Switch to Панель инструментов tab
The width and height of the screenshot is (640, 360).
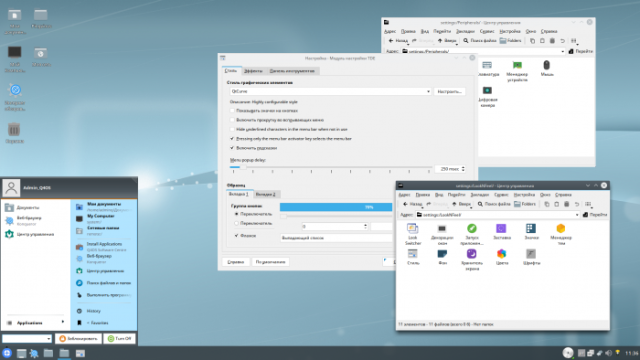tap(292, 71)
